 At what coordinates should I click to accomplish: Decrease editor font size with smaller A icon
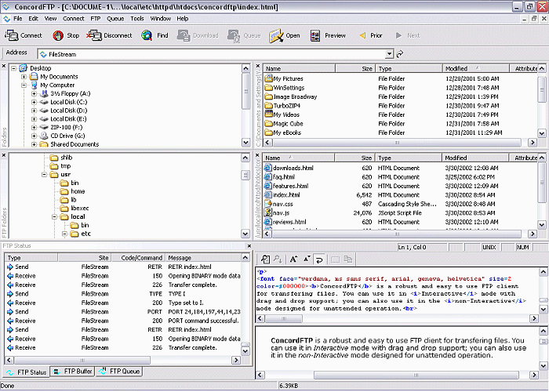pyautogui.click(x=307, y=260)
